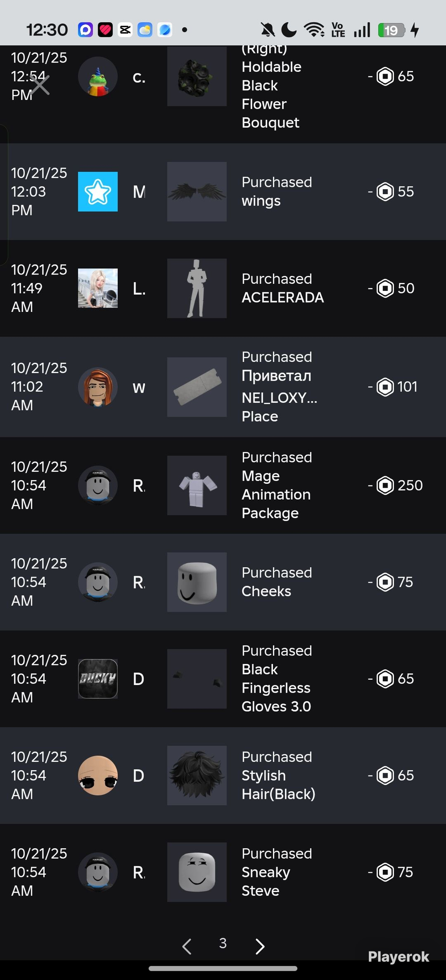View the black wings item thumbnail

coord(197,191)
